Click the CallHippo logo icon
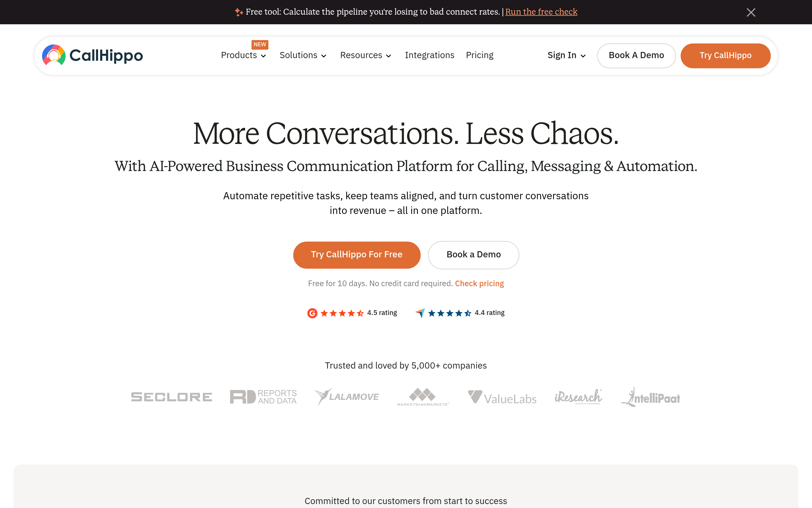The width and height of the screenshot is (812, 508). 54,55
